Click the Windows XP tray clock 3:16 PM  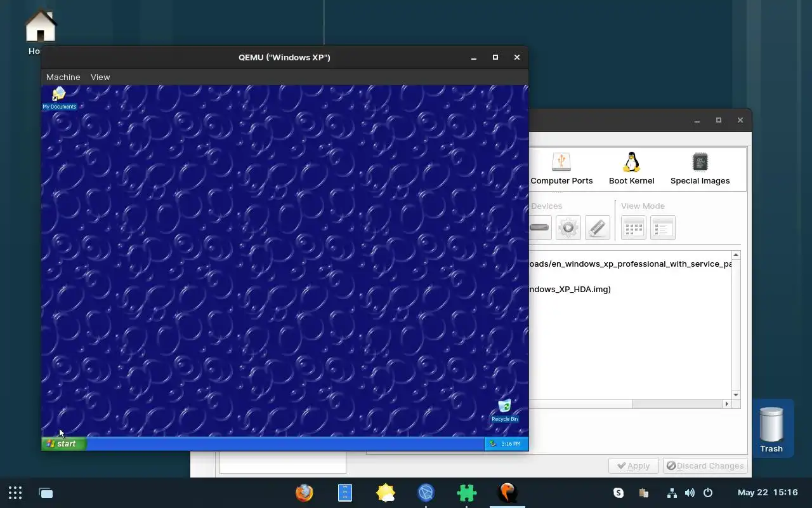point(511,444)
